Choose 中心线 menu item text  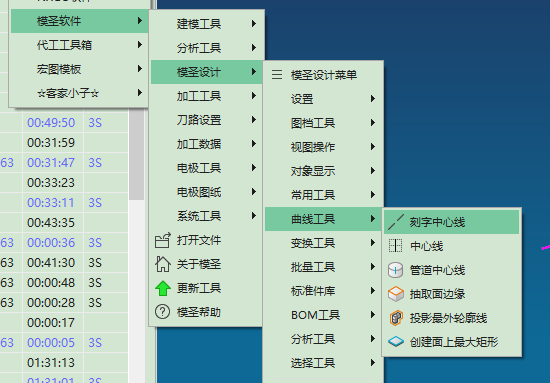click(x=426, y=246)
